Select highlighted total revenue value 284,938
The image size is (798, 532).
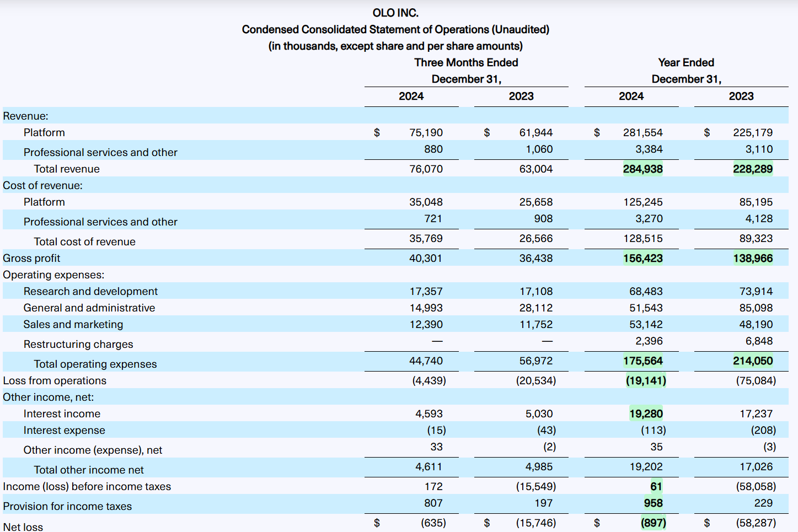click(x=642, y=169)
